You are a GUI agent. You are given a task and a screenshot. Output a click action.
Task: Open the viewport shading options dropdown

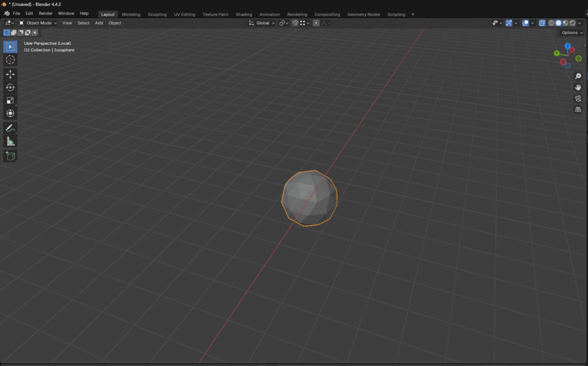[580, 23]
